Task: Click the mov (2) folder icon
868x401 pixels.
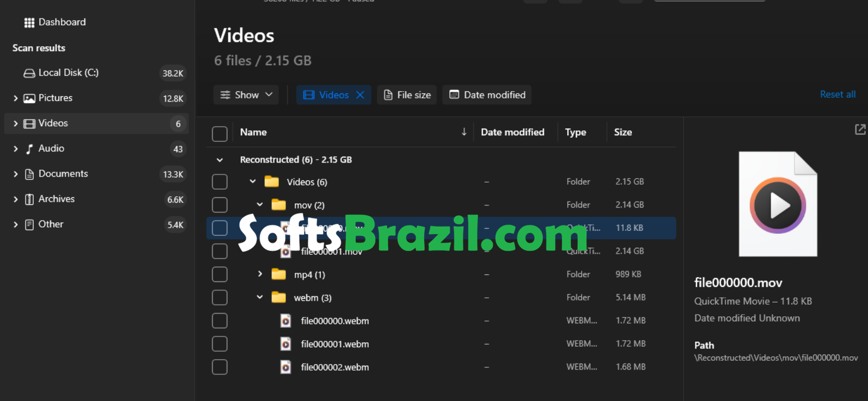Action: click(278, 205)
